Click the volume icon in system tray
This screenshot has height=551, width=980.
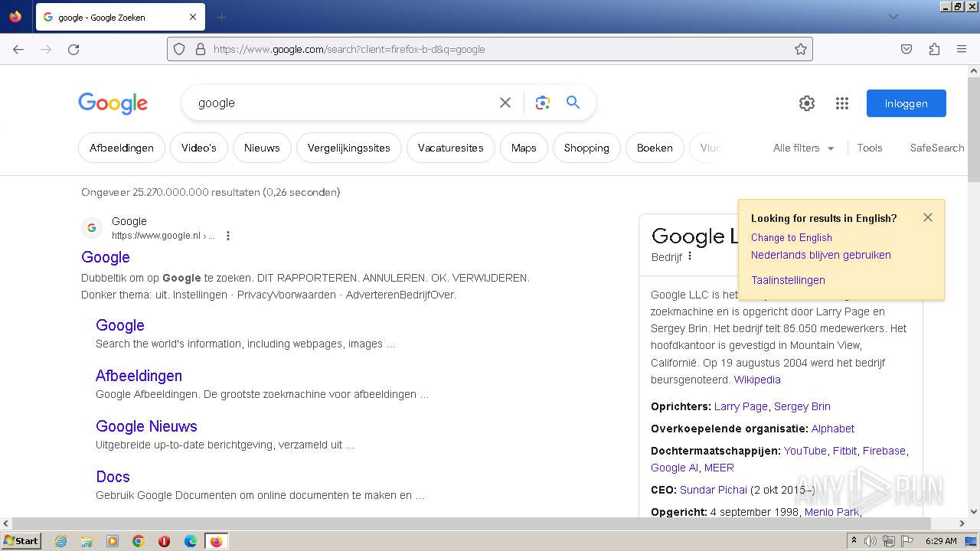[x=871, y=541]
